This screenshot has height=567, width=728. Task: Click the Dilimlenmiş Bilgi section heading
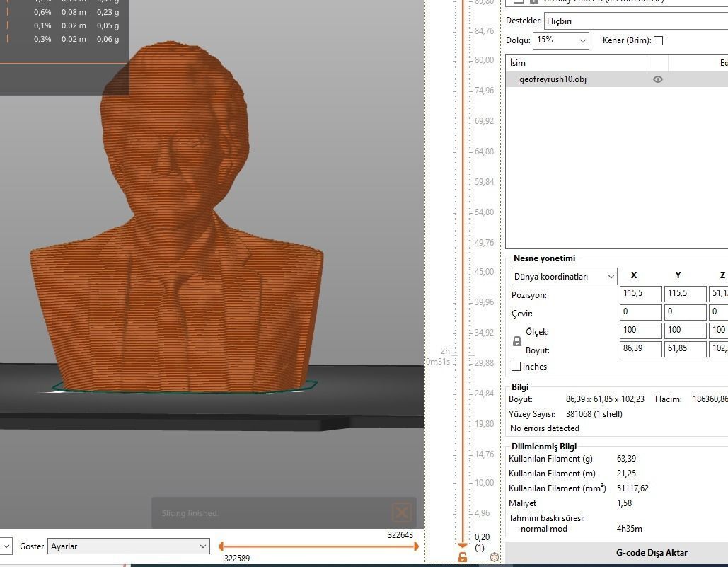[x=543, y=446]
